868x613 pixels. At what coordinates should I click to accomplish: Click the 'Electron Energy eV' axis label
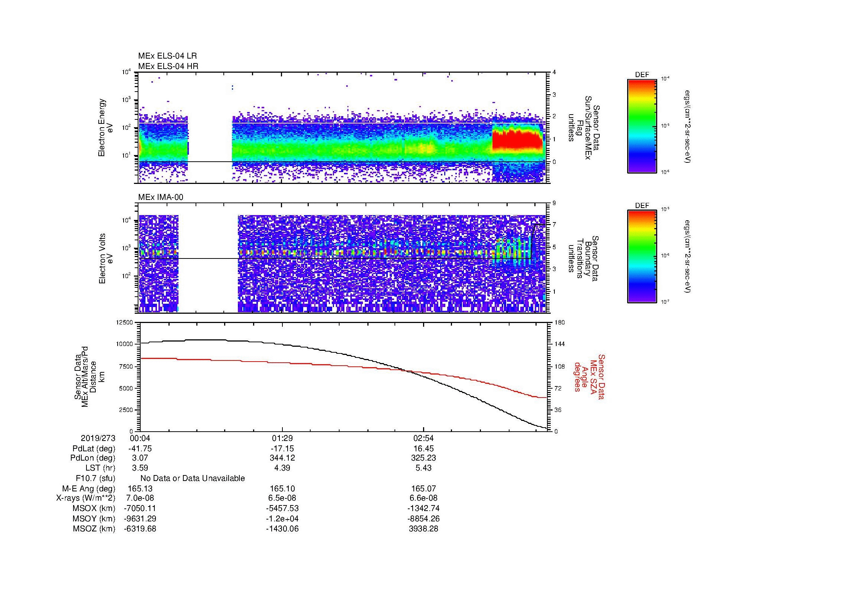tap(105, 128)
